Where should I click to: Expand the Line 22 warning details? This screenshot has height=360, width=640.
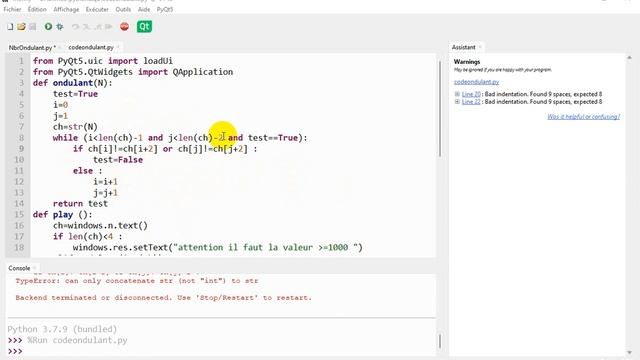[x=457, y=102]
